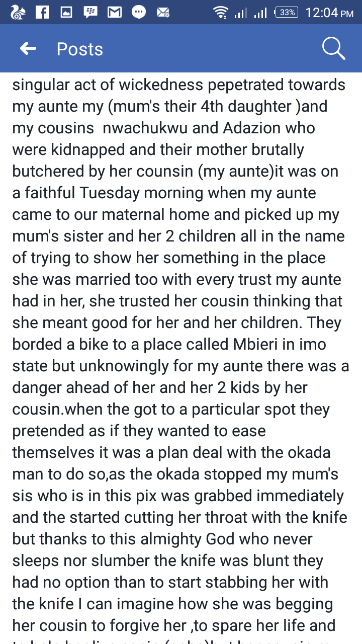Tap the 12:04 PM clock
This screenshot has width=362, height=644.
329,13
